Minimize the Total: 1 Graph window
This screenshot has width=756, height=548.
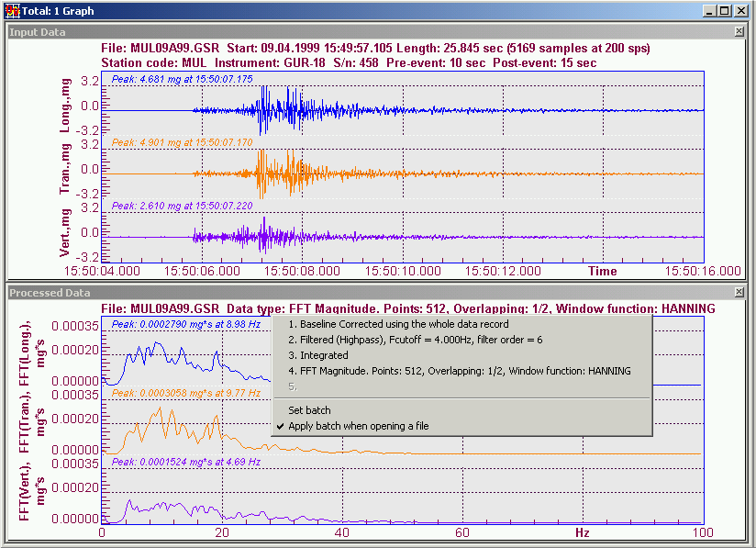(x=707, y=11)
